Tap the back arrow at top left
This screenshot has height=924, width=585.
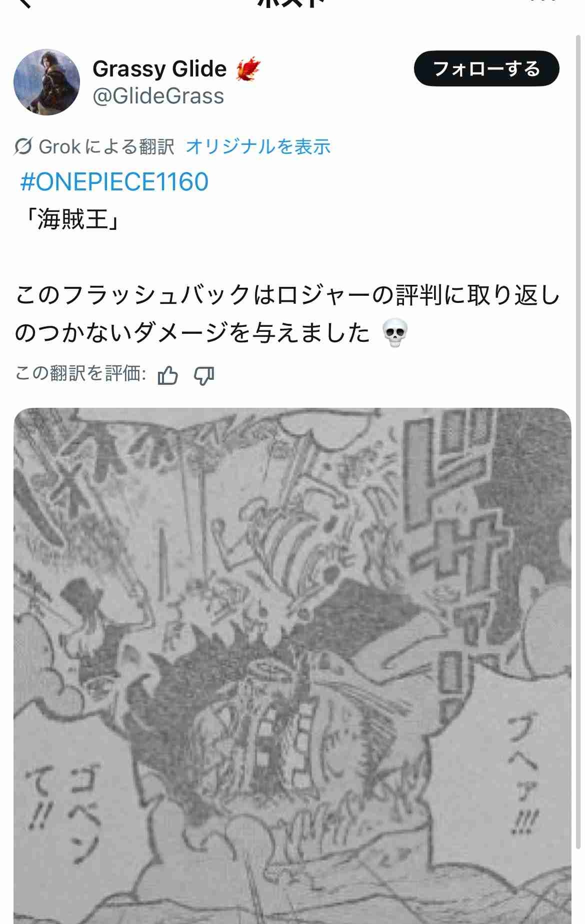24,3
